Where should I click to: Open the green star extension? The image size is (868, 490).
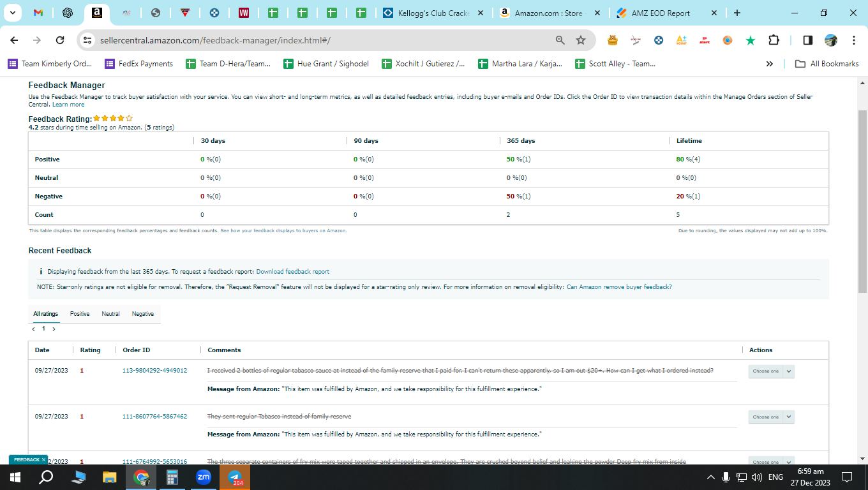751,40
